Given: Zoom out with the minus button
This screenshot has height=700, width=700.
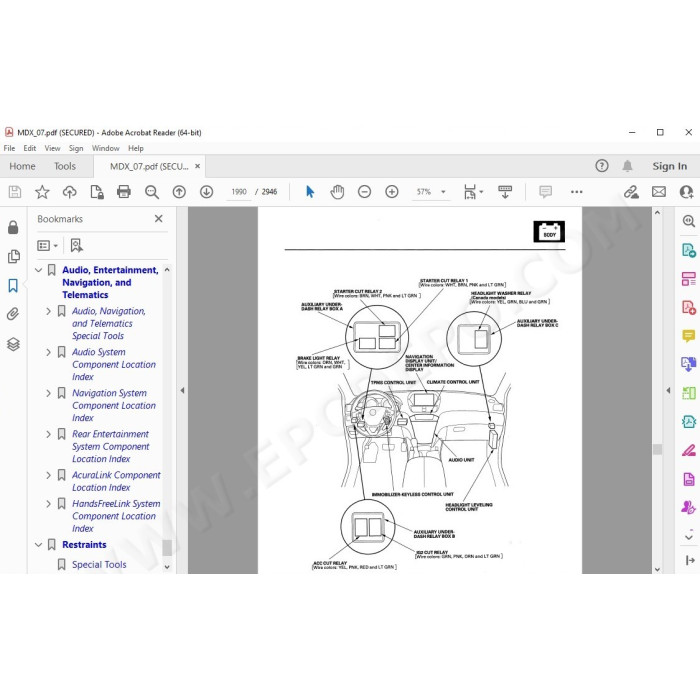Looking at the screenshot, I should coord(364,192).
